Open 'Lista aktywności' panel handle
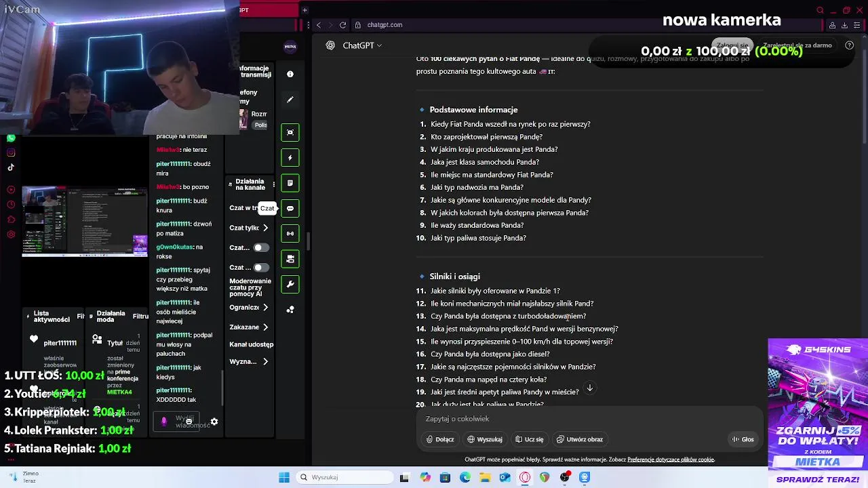The height and width of the screenshot is (488, 868). pyautogui.click(x=28, y=316)
